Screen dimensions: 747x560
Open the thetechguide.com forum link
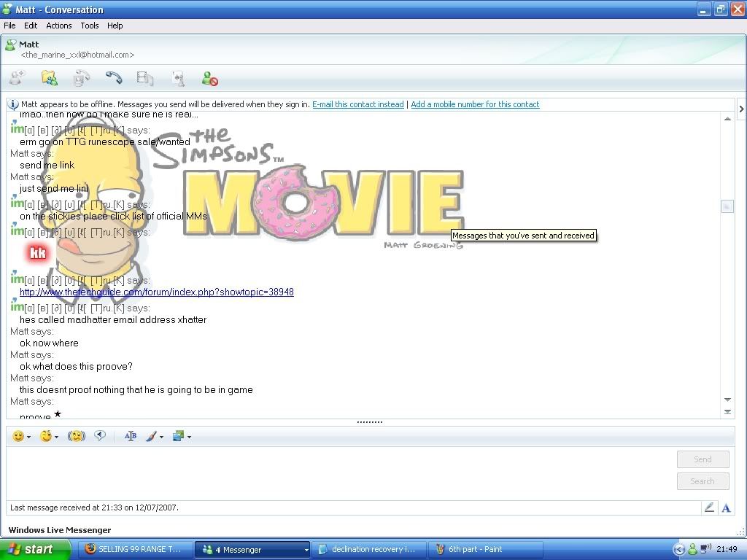[157, 292]
